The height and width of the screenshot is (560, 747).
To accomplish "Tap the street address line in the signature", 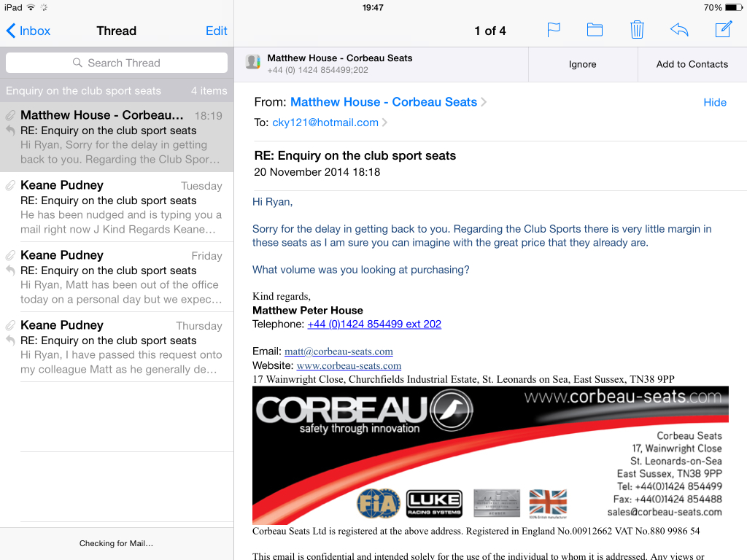I will (x=463, y=379).
